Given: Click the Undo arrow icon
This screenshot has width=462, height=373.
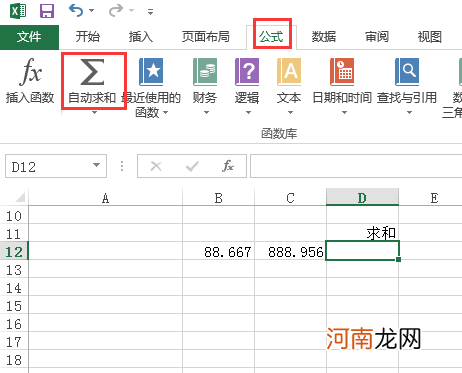Looking at the screenshot, I should (x=76, y=11).
